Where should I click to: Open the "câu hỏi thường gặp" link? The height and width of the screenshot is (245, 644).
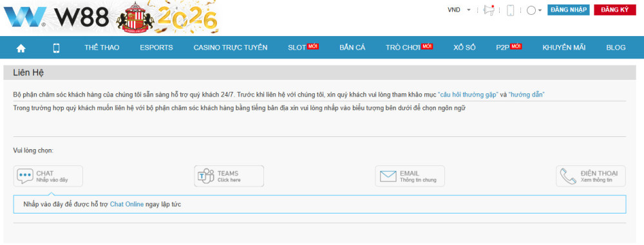pos(468,95)
